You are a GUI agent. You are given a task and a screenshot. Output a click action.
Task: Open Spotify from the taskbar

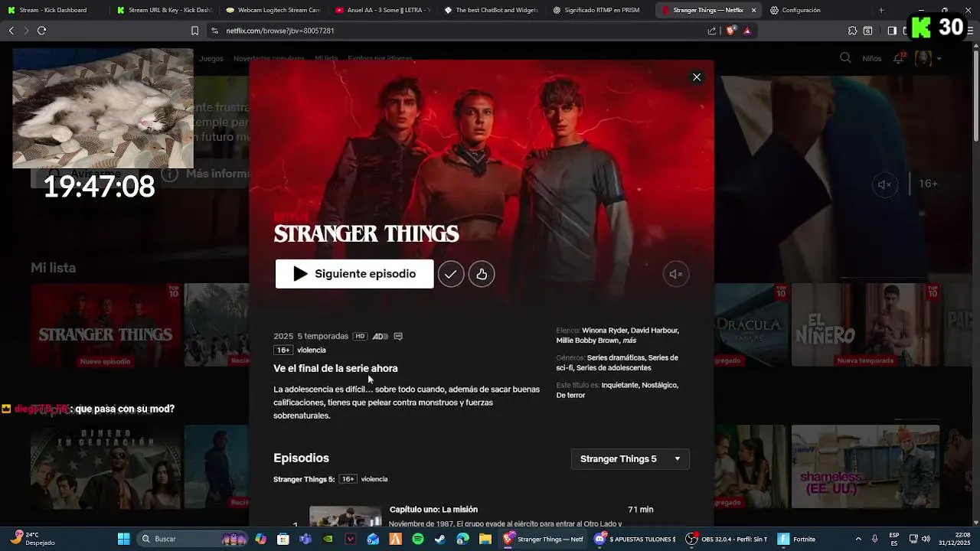[x=418, y=539]
